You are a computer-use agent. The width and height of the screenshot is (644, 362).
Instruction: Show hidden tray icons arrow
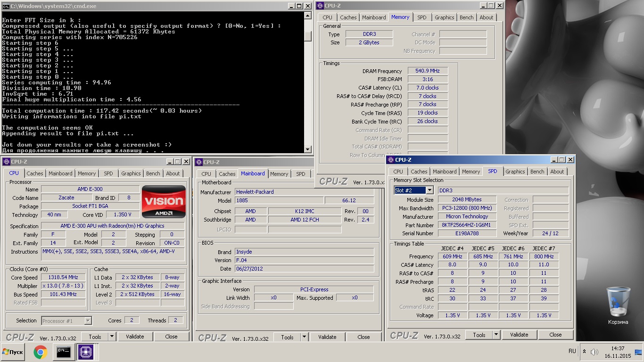point(585,352)
